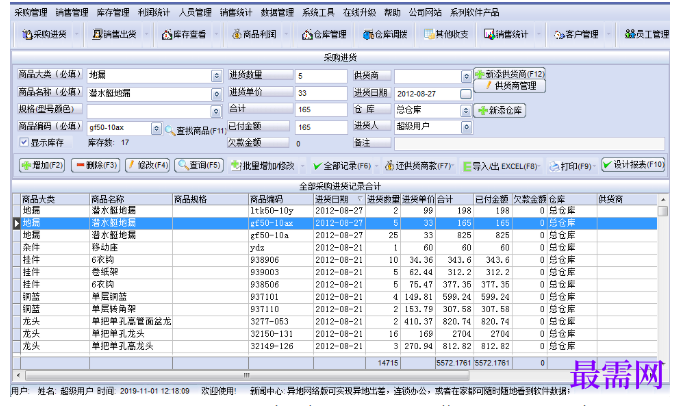Expand 进货人 dropdown
Image resolution: width=682 pixels, height=406 pixels.
tap(466, 127)
